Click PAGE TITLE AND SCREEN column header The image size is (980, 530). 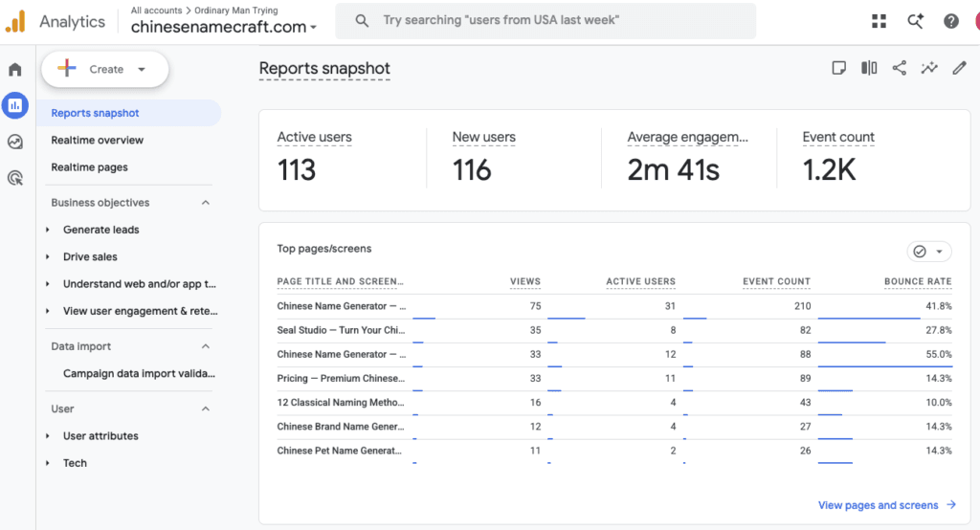click(x=340, y=282)
